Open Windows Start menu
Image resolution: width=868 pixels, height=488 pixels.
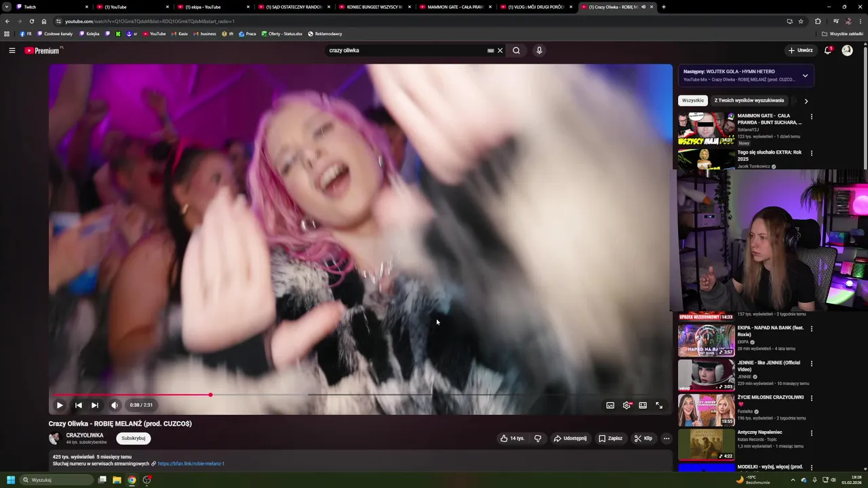11,480
